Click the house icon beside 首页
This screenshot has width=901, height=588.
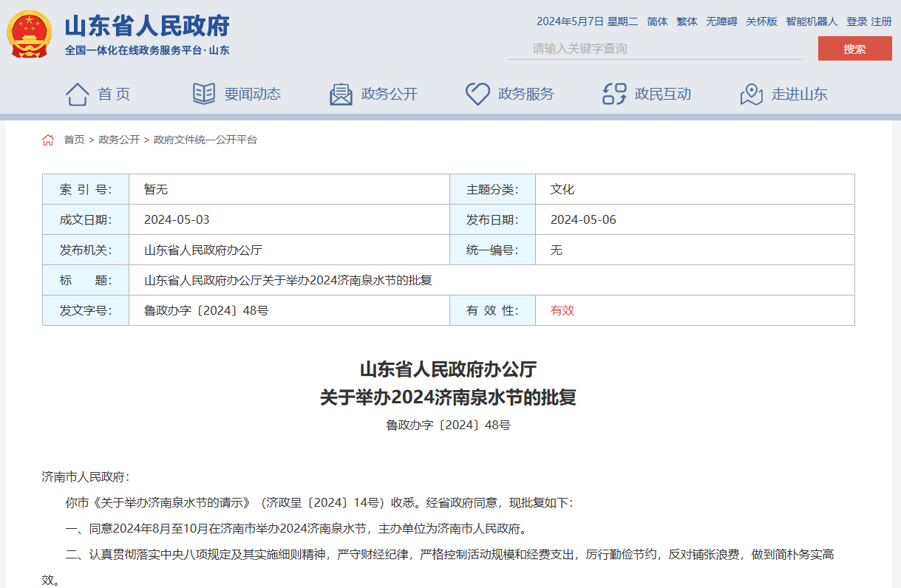pos(78,95)
